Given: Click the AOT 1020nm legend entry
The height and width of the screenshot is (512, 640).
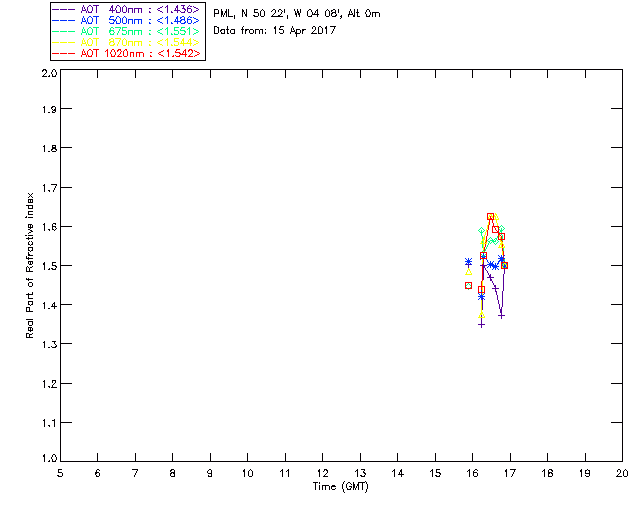Looking at the screenshot, I should coord(126,53).
